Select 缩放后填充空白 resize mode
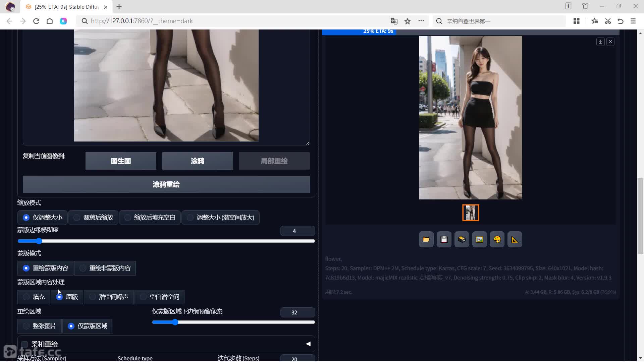Viewport: 644px width, 362px height. point(150,218)
